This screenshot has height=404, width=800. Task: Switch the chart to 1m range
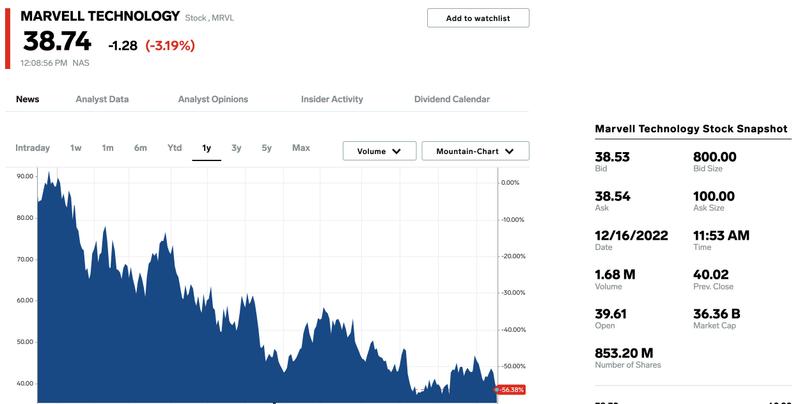click(108, 148)
